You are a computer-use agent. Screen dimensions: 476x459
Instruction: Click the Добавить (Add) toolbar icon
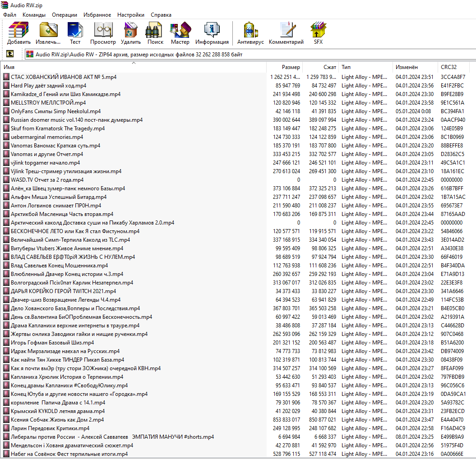click(19, 30)
